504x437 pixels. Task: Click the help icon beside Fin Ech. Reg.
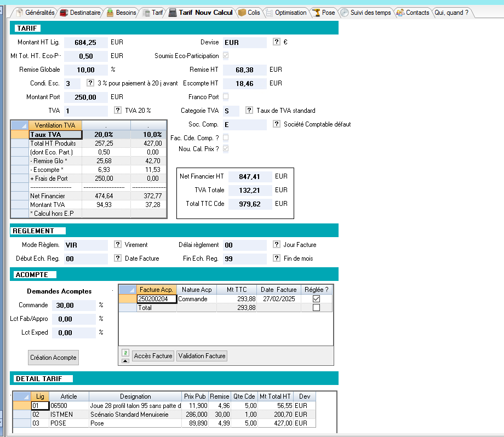[x=276, y=258]
